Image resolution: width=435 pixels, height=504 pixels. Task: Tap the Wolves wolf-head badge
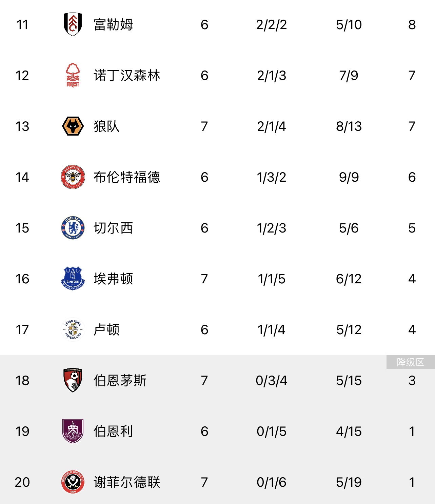[x=73, y=126]
